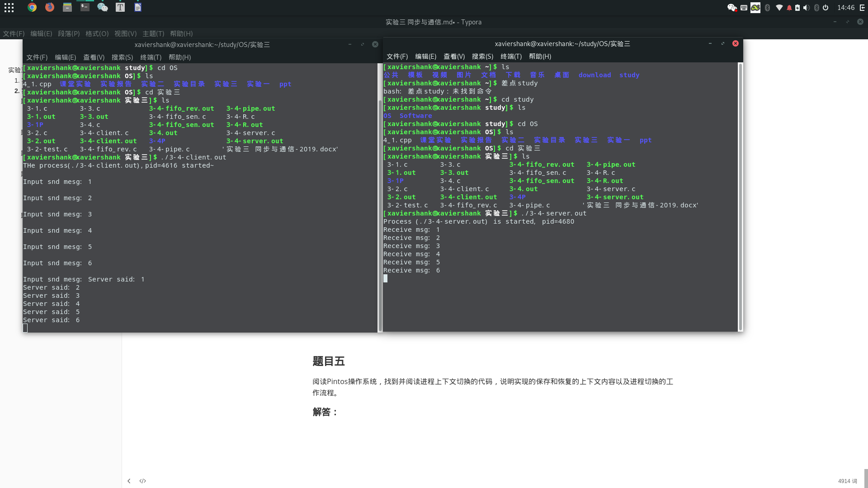This screenshot has height=488, width=868.
Task: Open the 文件(F) menu in Typora
Action: [x=13, y=33]
